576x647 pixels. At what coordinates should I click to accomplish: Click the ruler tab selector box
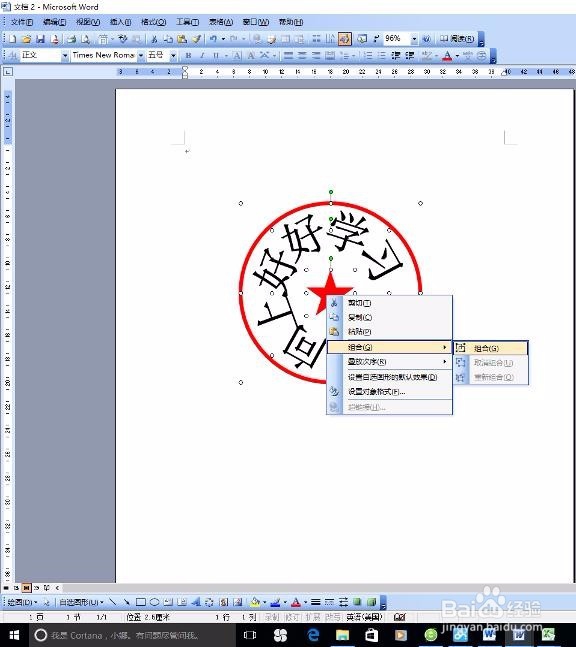click(8, 72)
